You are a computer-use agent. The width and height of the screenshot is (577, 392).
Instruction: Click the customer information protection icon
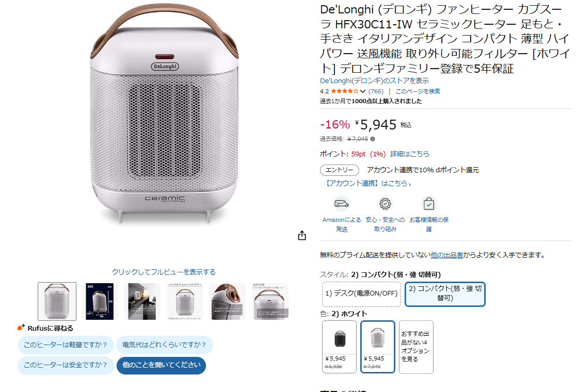coord(429,204)
